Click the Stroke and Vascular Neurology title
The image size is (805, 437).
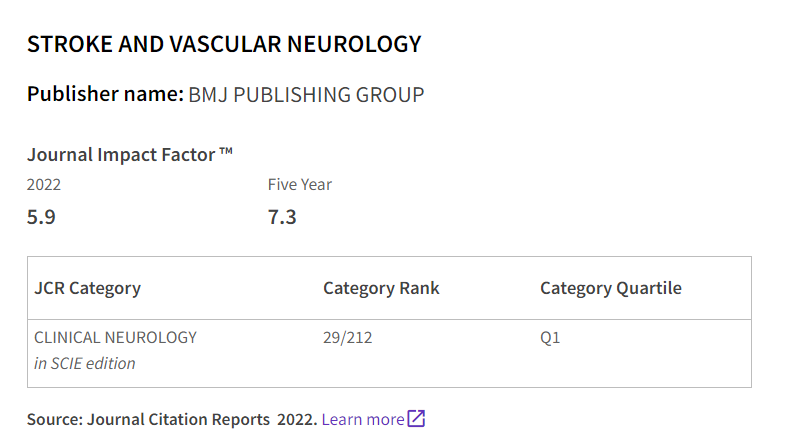tap(224, 44)
